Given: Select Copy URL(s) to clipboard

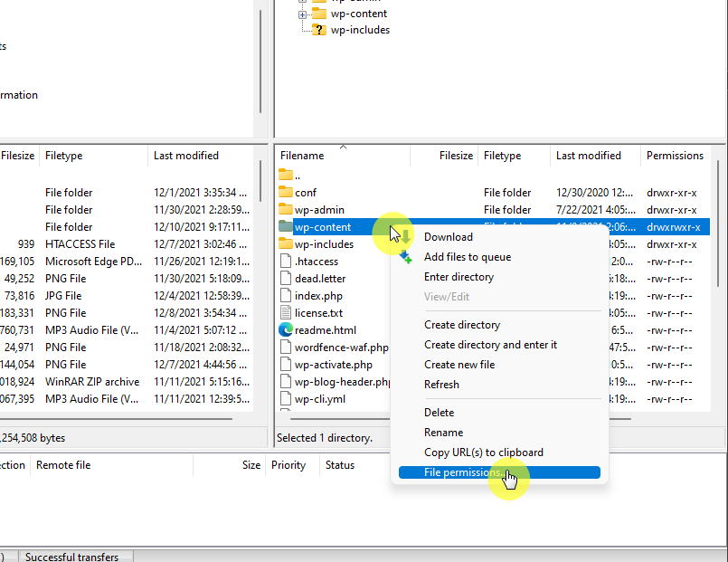Looking at the screenshot, I should click(483, 452).
